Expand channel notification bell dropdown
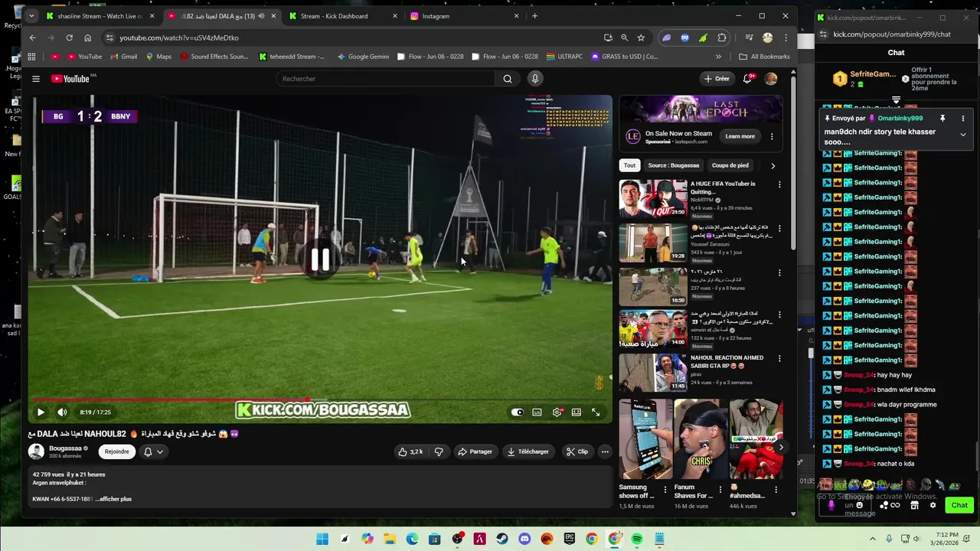 point(154,452)
